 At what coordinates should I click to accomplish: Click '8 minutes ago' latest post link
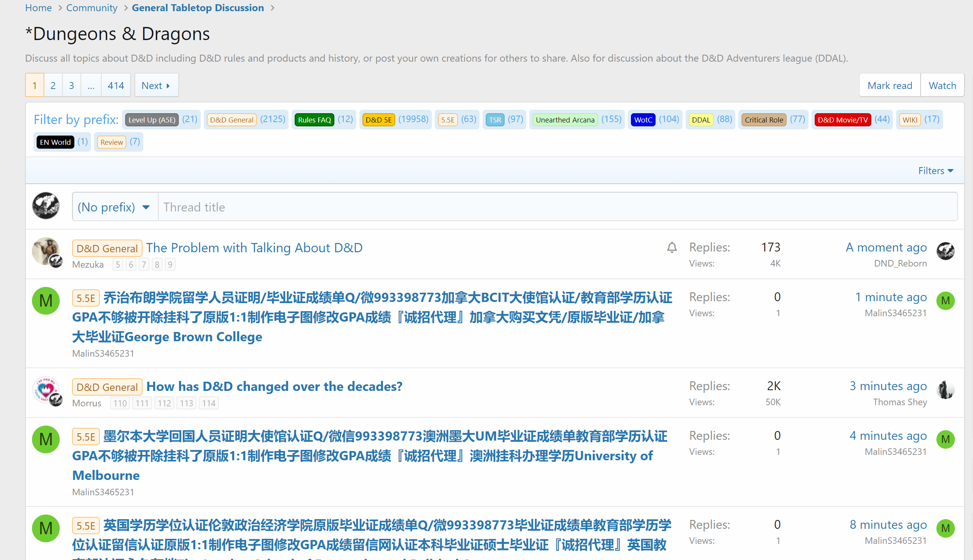(888, 525)
